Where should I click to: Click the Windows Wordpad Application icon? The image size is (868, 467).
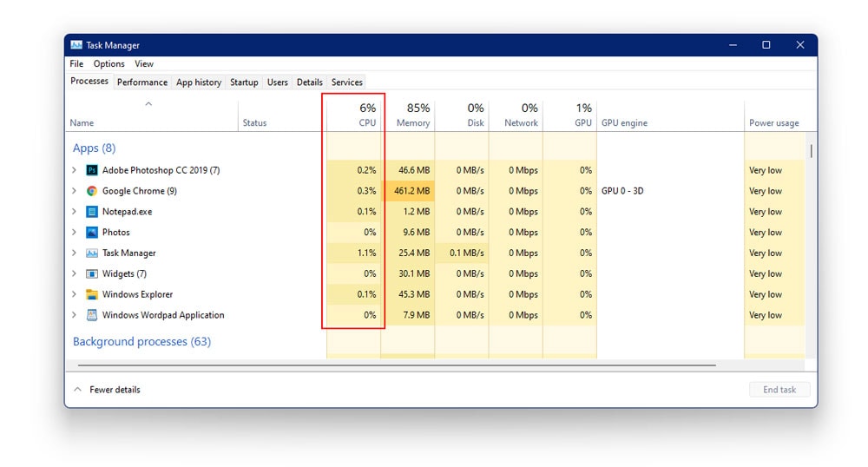tap(92, 315)
